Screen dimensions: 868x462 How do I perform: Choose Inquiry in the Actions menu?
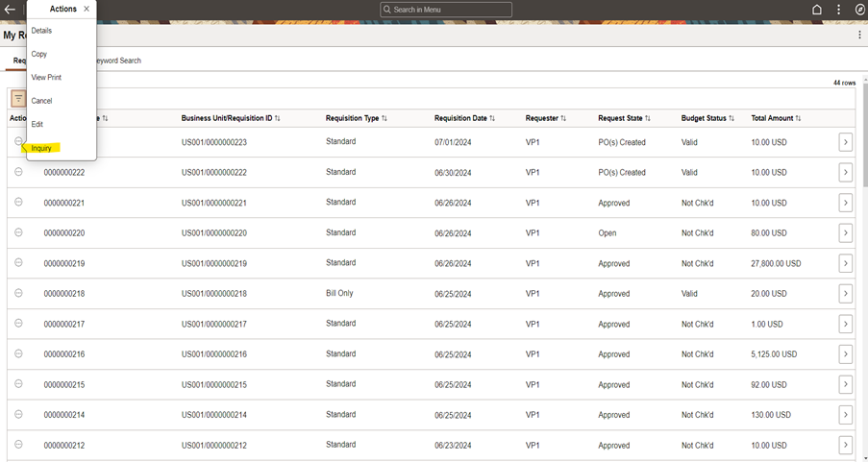point(41,148)
